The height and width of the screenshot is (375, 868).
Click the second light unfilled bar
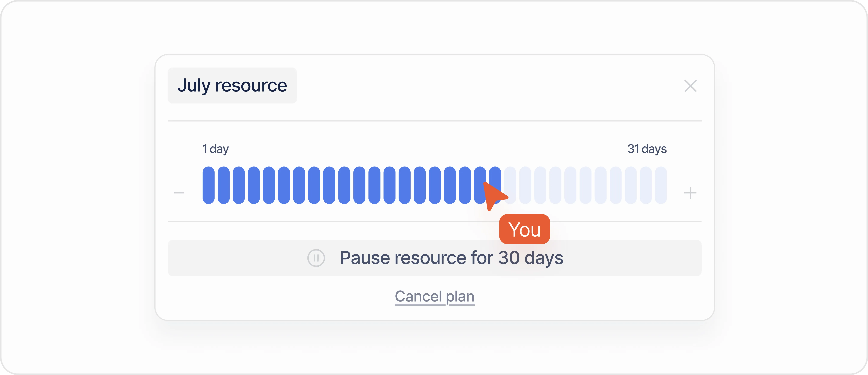pyautogui.click(x=525, y=185)
